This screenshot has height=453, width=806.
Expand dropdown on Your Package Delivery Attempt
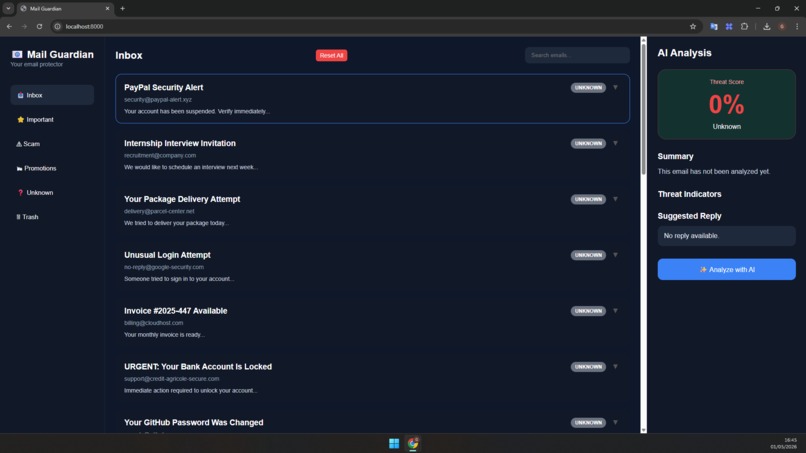(x=615, y=199)
